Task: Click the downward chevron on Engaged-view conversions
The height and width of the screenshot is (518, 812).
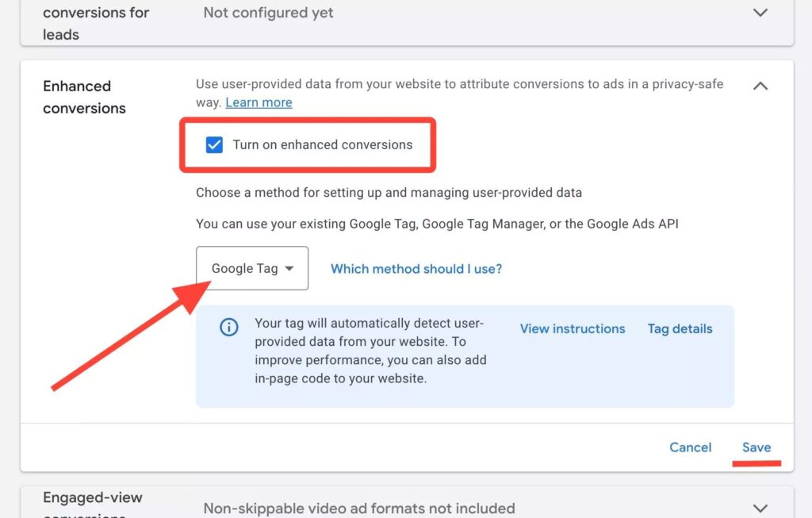Action: pyautogui.click(x=760, y=508)
